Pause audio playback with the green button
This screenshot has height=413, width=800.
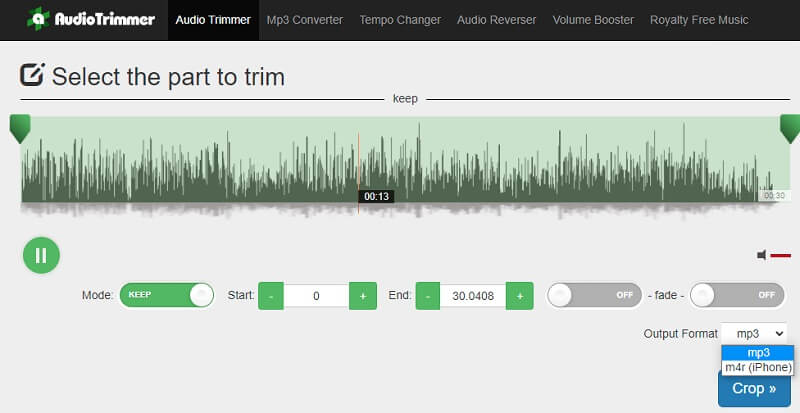pyautogui.click(x=41, y=255)
